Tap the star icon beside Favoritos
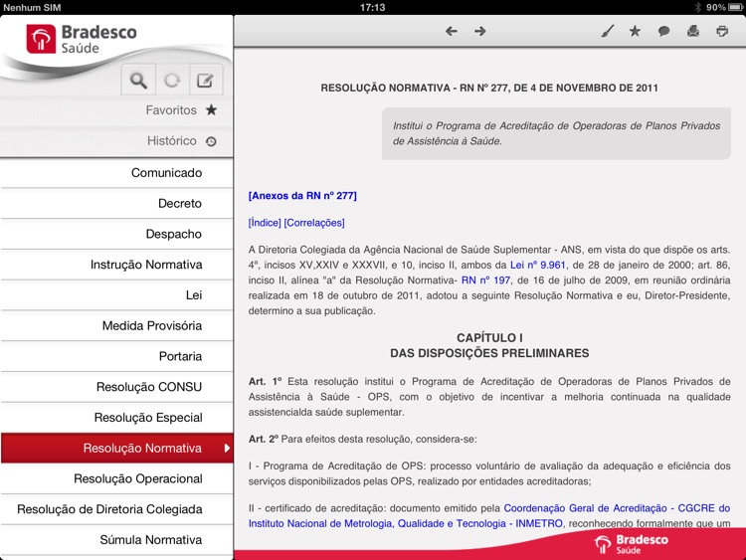 211,109
